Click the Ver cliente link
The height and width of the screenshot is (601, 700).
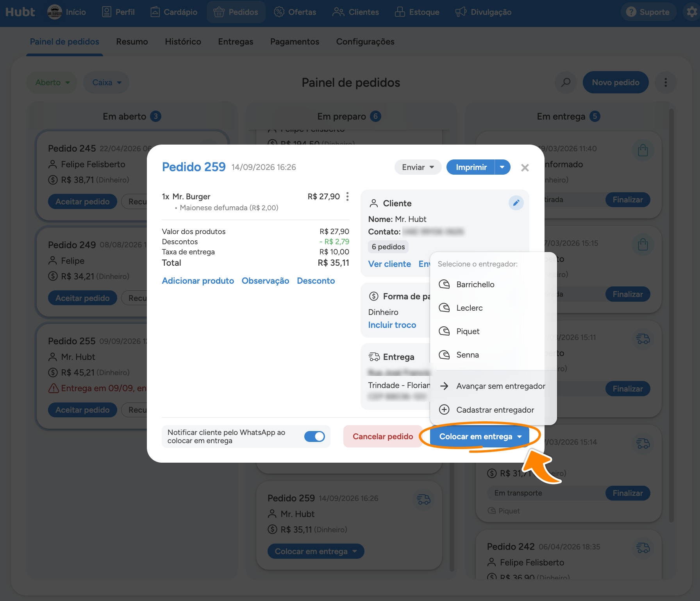click(389, 264)
